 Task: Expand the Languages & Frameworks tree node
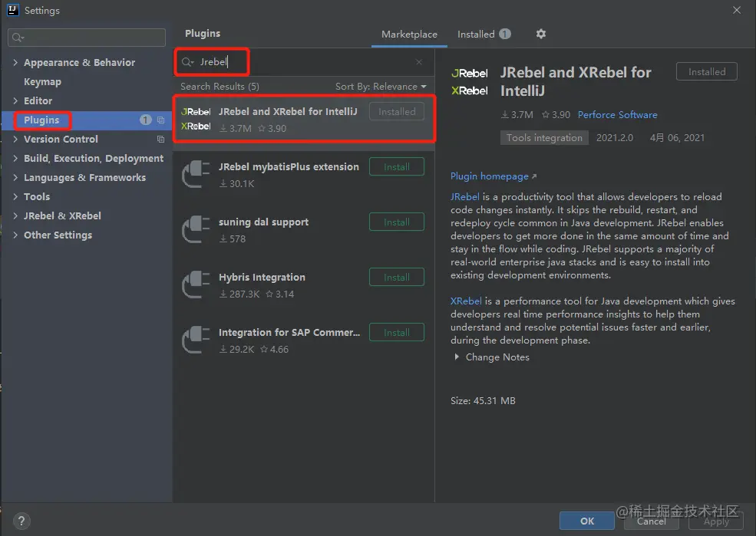[16, 178]
